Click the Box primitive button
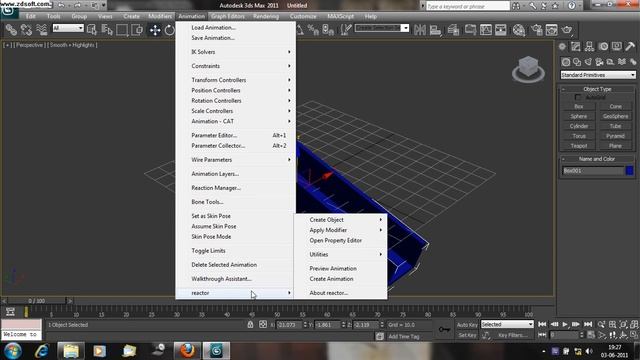The height and width of the screenshot is (360, 640). [579, 107]
